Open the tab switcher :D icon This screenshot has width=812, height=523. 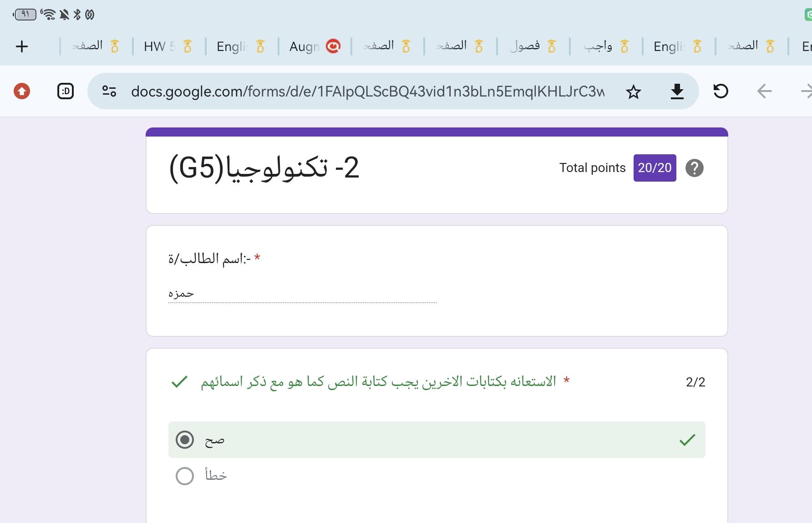click(66, 91)
